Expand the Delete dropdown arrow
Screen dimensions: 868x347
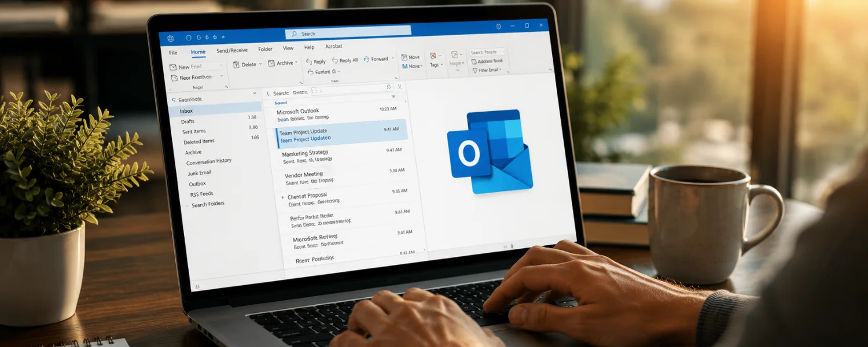click(260, 64)
